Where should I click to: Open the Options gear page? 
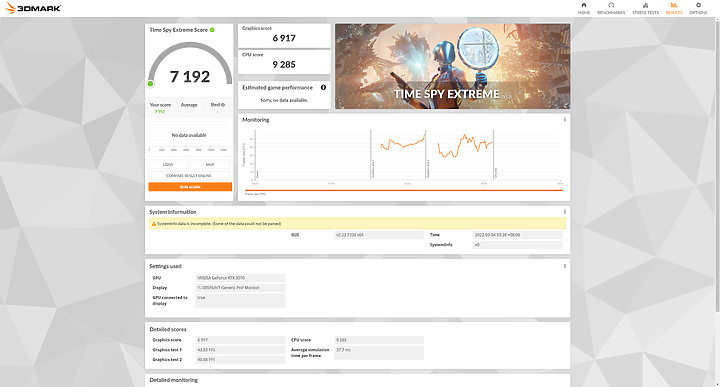698,8
